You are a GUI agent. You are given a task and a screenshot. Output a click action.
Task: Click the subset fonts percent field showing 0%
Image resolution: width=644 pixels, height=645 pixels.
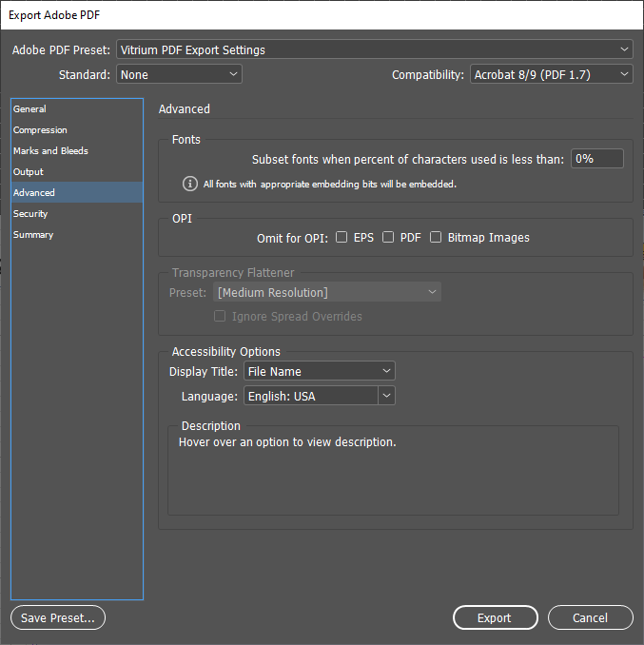coord(597,158)
